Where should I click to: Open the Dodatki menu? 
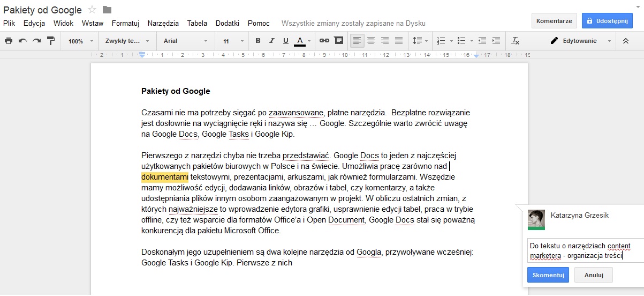click(228, 24)
